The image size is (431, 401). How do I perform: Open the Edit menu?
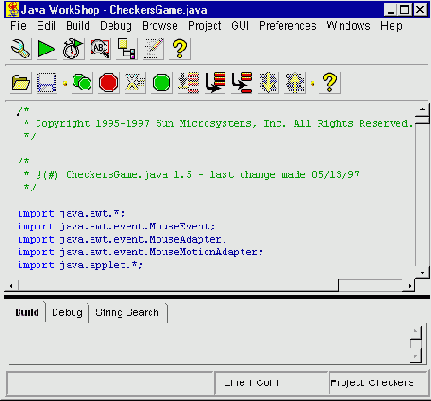(x=46, y=26)
